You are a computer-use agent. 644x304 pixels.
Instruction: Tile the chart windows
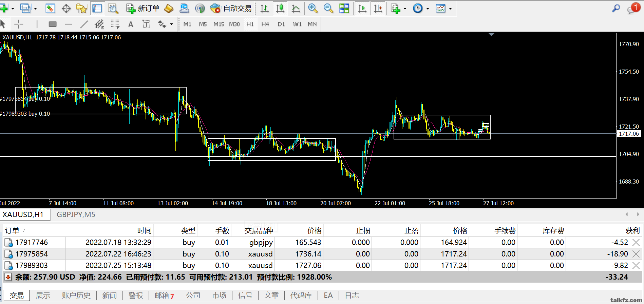(x=344, y=8)
